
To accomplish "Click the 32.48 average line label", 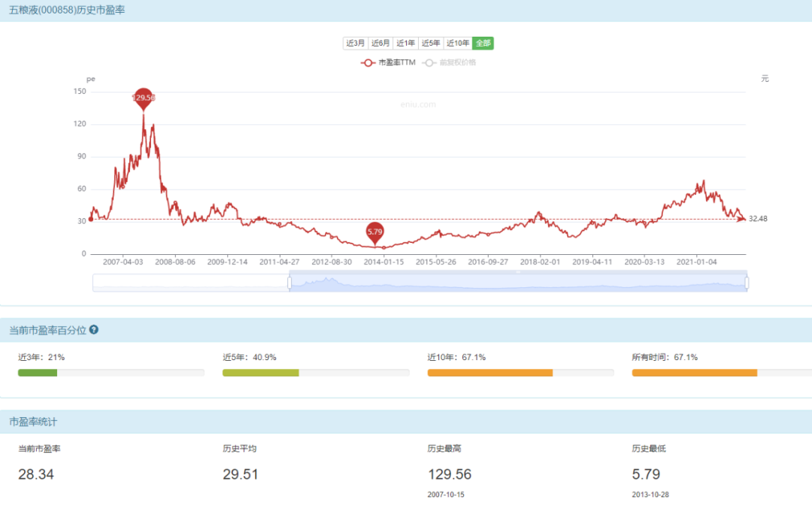I will 758,219.
